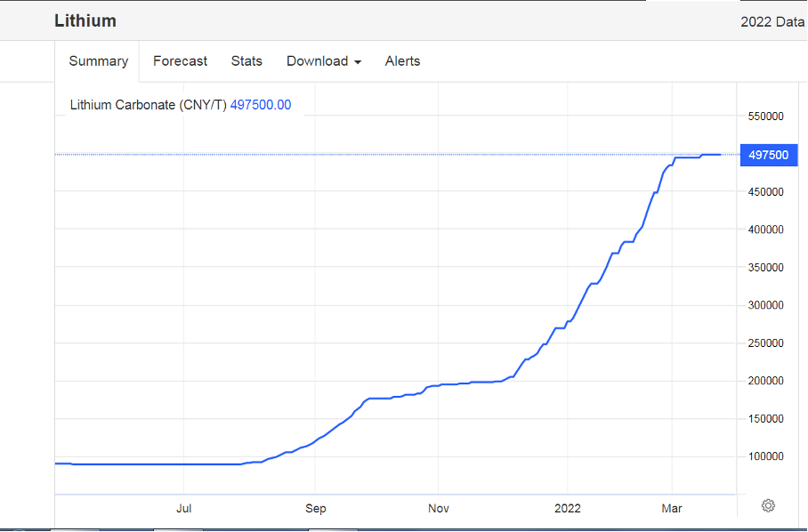Click the 350000 y-axis label
The height and width of the screenshot is (532, 808).
pyautogui.click(x=766, y=268)
